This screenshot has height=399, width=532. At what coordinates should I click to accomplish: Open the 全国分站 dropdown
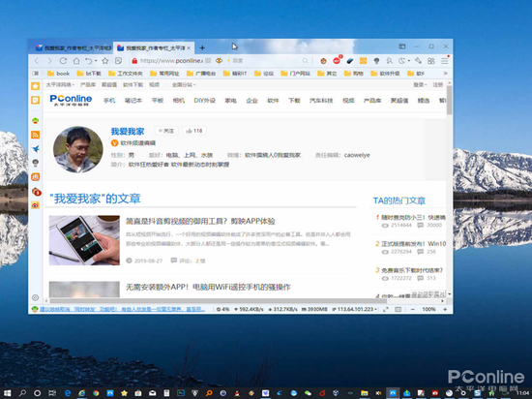click(184, 84)
